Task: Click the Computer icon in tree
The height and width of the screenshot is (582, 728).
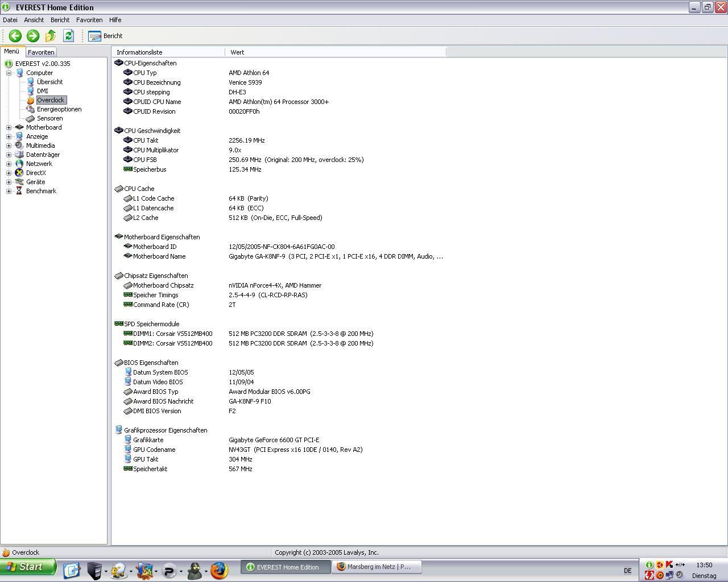Action: point(19,73)
